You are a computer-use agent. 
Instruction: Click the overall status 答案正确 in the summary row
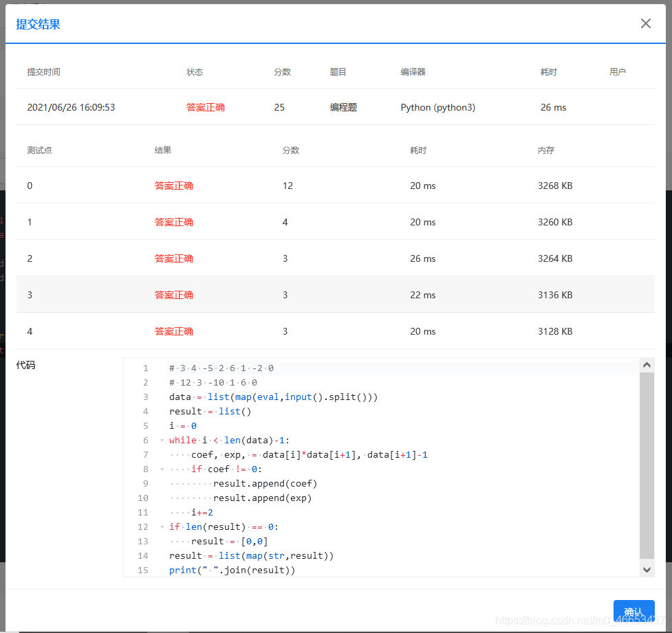pyautogui.click(x=205, y=107)
